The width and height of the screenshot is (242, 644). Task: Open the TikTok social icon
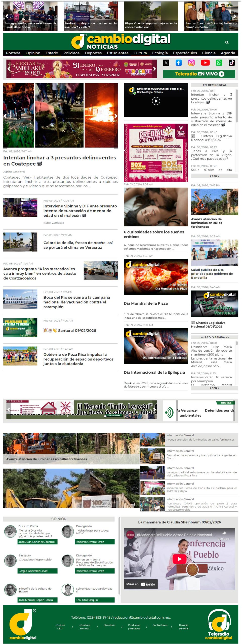coord(232,63)
